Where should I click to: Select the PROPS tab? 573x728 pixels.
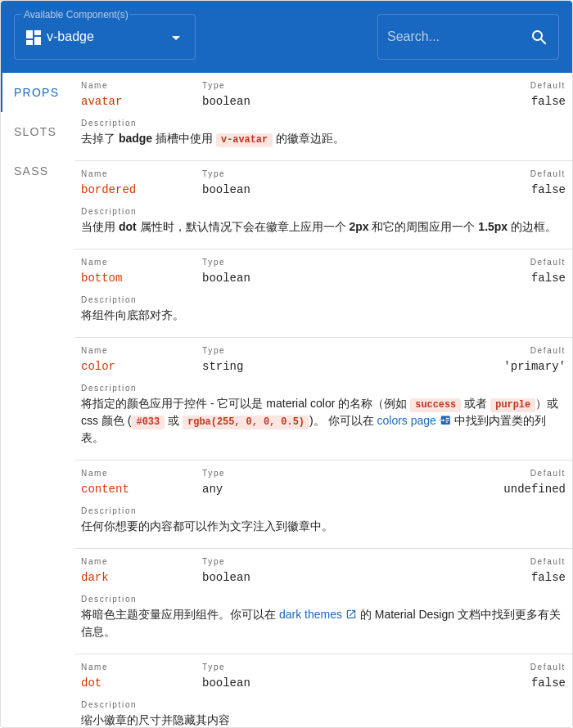pos(36,92)
